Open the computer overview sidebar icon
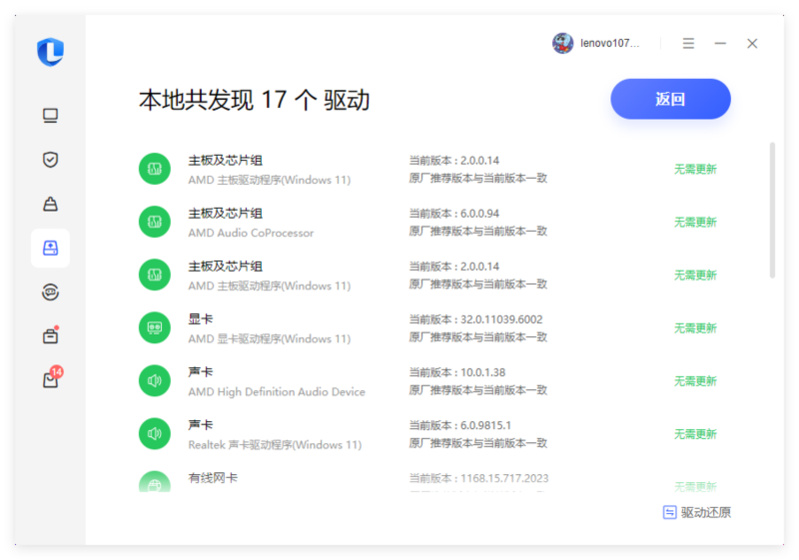This screenshot has width=799, height=560. [x=50, y=116]
